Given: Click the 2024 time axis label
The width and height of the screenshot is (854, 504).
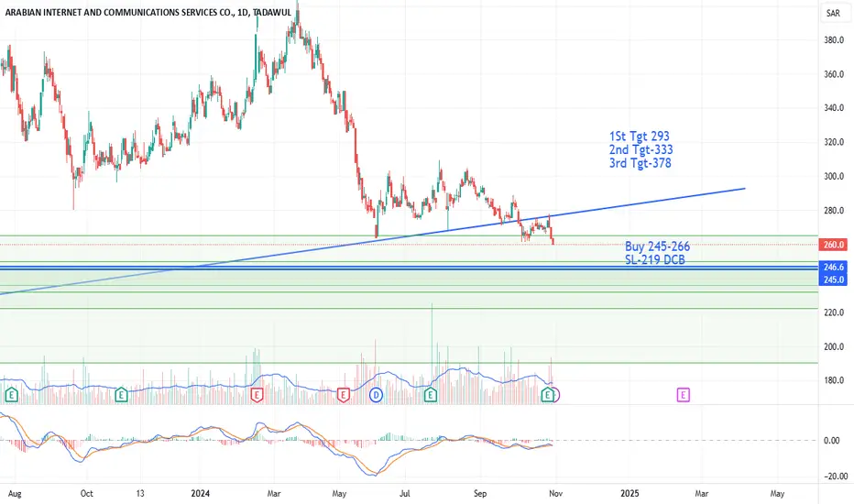Looking at the screenshot, I should point(201,494).
